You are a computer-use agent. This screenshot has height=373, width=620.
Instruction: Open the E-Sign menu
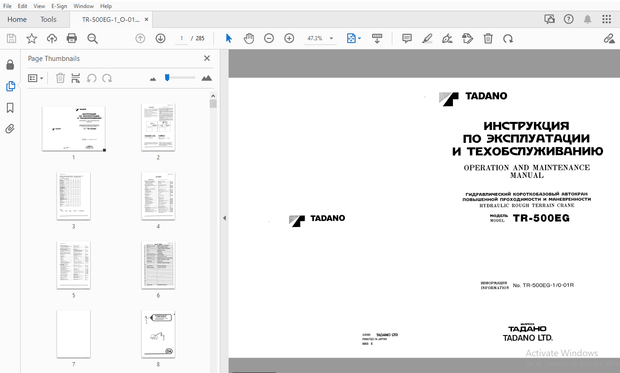[x=59, y=6]
